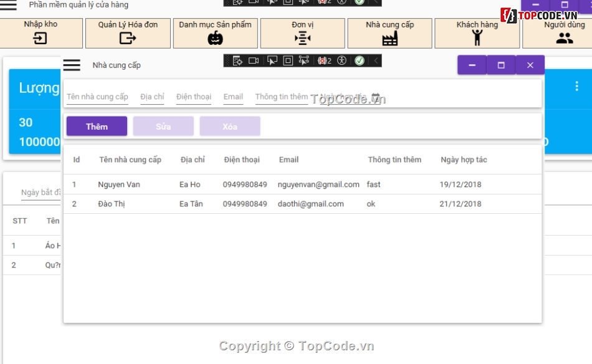Open Nhà cung cấp using the factory icon
The height and width of the screenshot is (364, 592).
389,37
